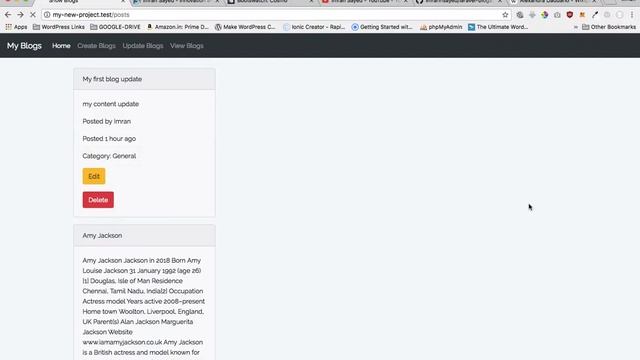Viewport: 640px width, 360px height.
Task: Open the Apps grid shortcut
Action: pyautogui.click(x=16, y=27)
